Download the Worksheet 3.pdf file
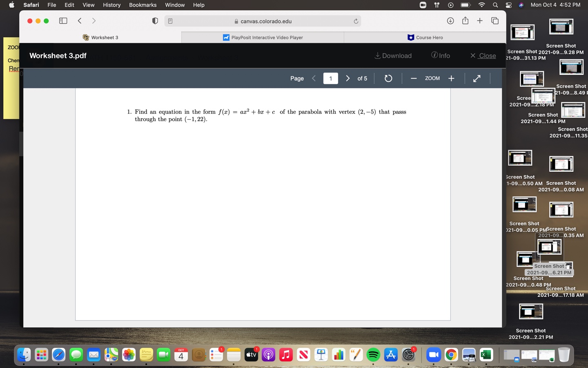 [x=393, y=56]
